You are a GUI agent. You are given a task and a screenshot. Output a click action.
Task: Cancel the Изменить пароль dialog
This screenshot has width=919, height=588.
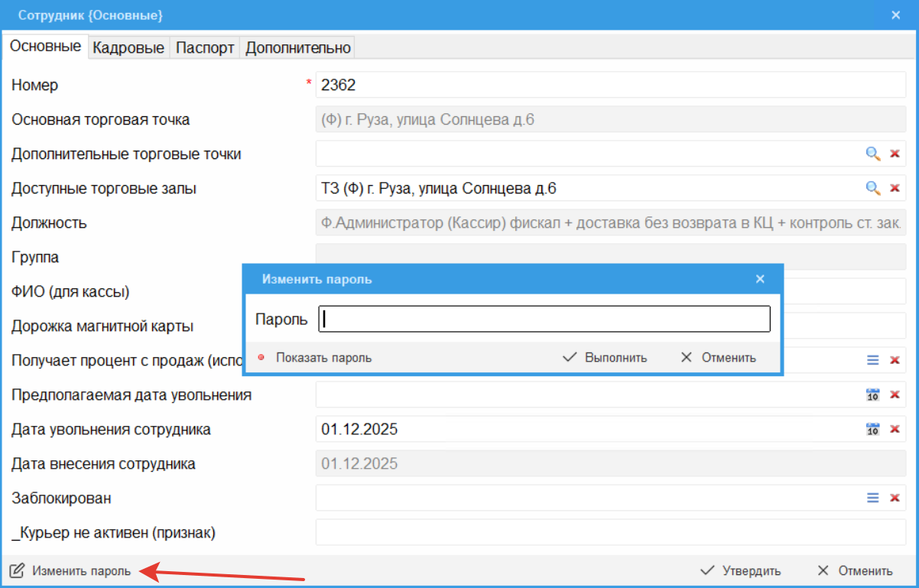[719, 358]
